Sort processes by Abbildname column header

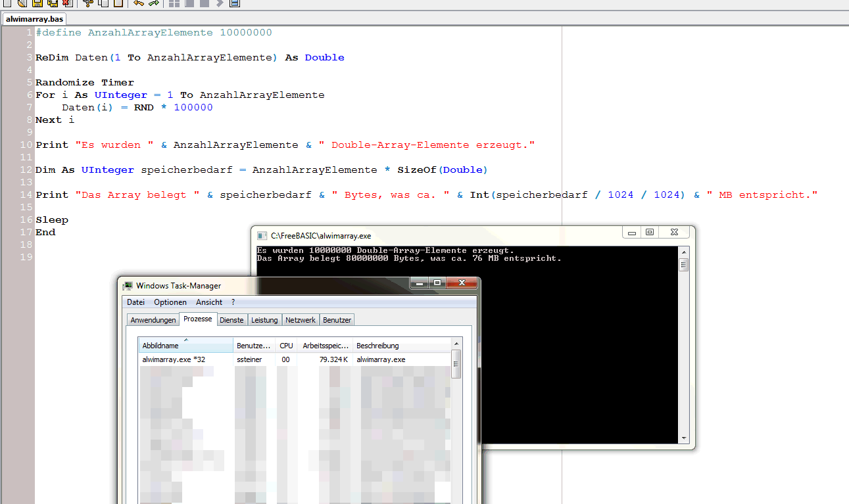click(x=186, y=346)
